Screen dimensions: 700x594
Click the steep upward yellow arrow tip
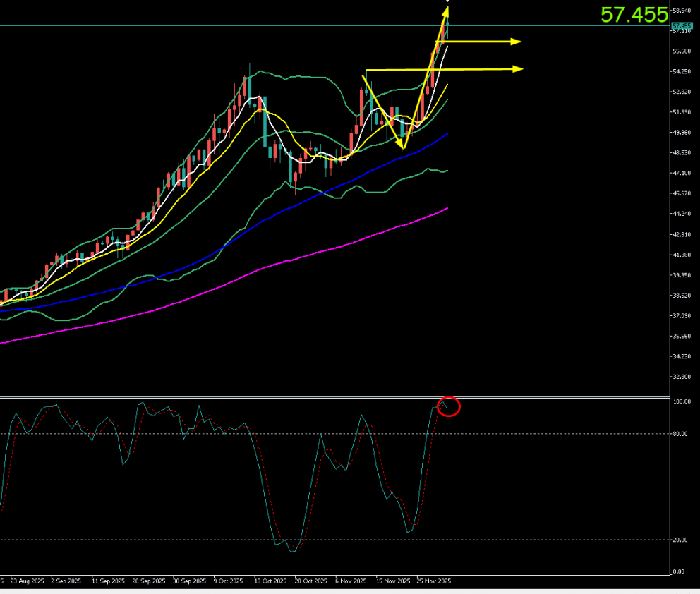click(x=447, y=9)
